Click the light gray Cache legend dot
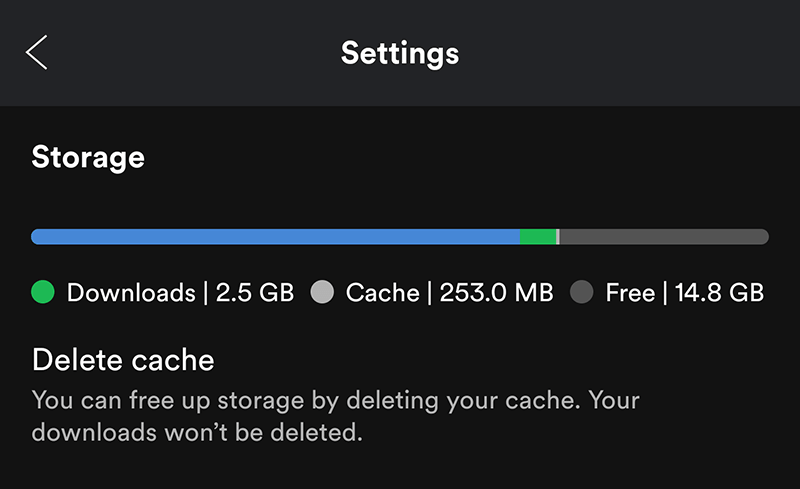This screenshot has height=489, width=800. coord(321,293)
